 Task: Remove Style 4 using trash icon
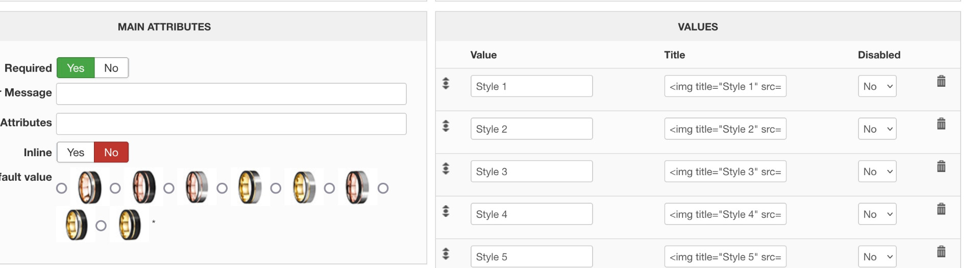coord(941,209)
